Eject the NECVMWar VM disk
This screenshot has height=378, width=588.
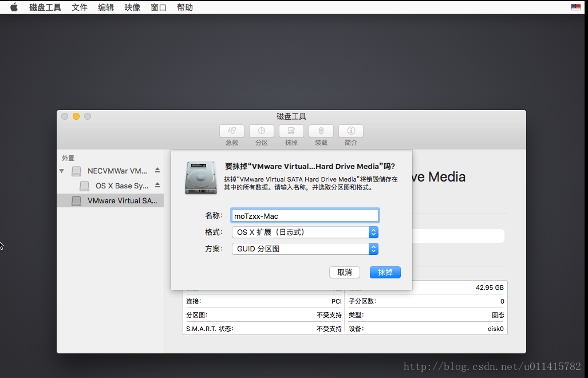157,171
